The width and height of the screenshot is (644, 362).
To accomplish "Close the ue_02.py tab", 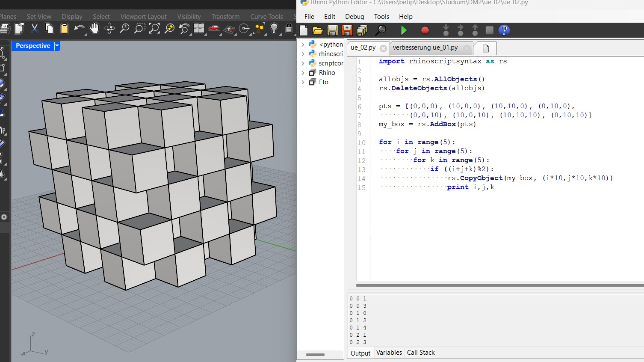I will pos(384,49).
